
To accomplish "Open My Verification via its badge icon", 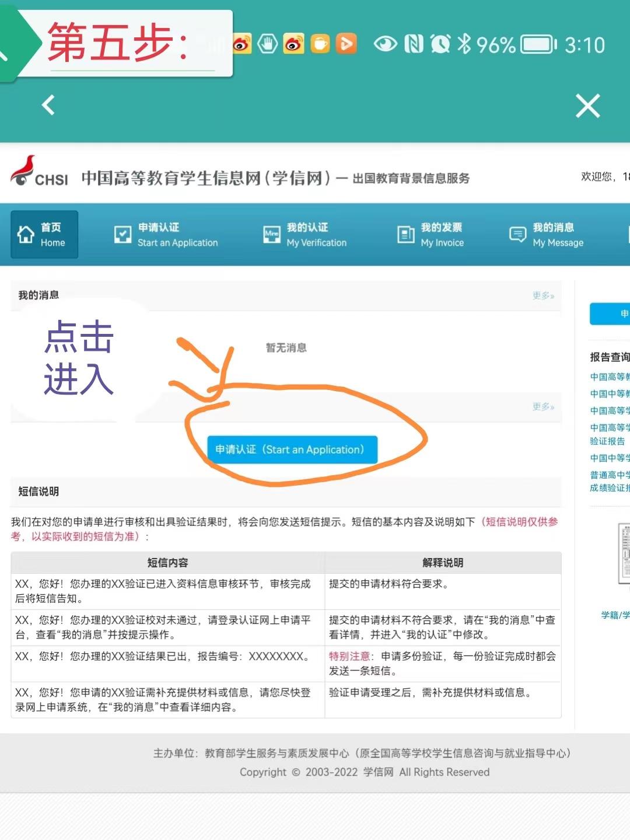I will point(271,234).
